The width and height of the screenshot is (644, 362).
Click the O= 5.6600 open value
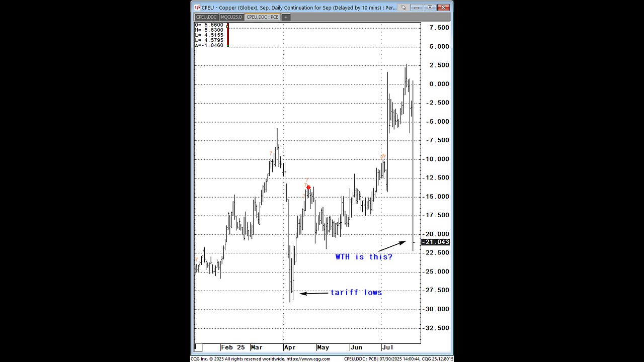(209, 25)
